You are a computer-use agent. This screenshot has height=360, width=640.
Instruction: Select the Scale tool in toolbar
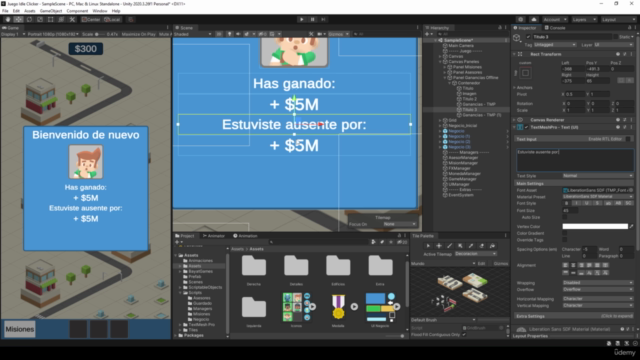pos(40,19)
